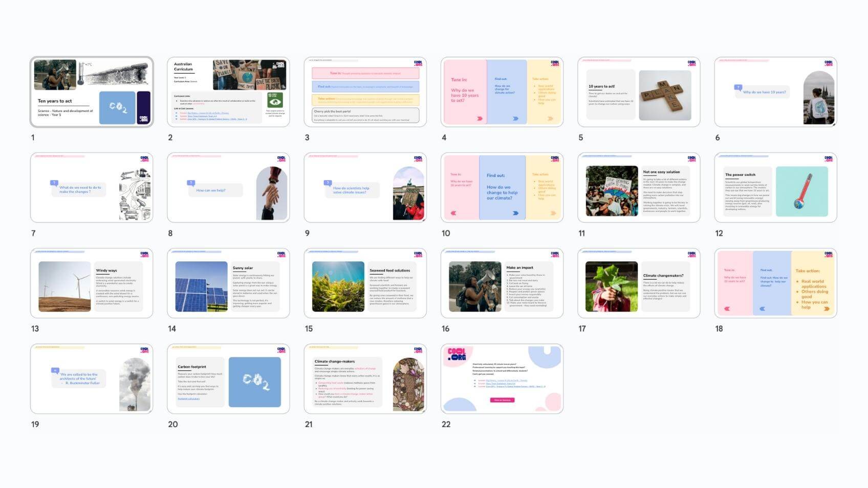
Task: Select the "Make an impact" megaphone slide
Action: [502, 283]
